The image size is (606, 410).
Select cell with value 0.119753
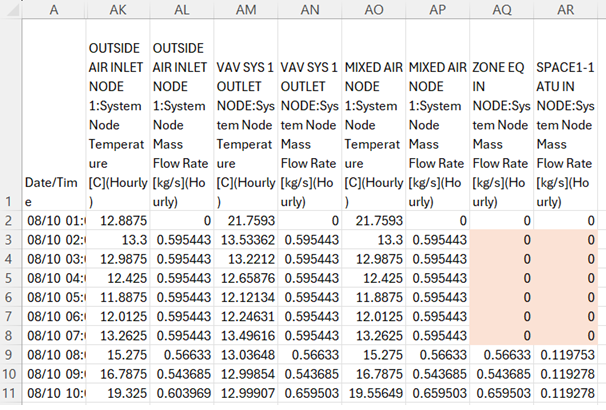pos(565,355)
